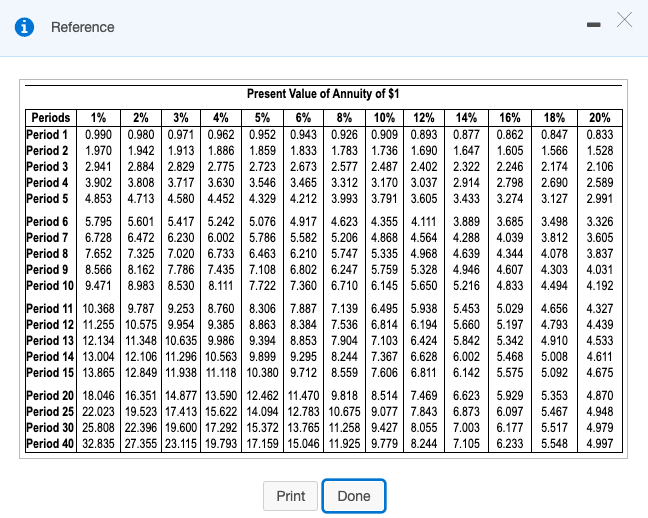The image size is (648, 518).
Task: Click the 12% column header
Action: tap(424, 118)
